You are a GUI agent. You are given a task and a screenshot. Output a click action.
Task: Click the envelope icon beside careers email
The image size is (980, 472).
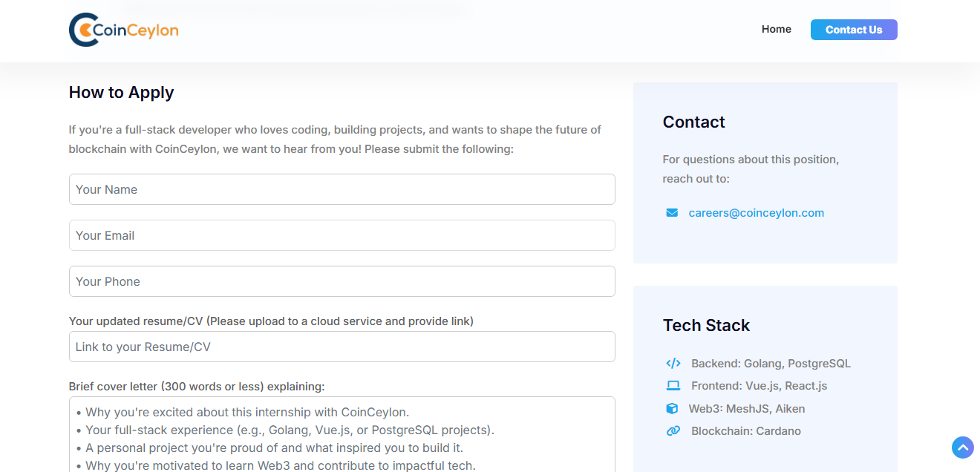(672, 213)
